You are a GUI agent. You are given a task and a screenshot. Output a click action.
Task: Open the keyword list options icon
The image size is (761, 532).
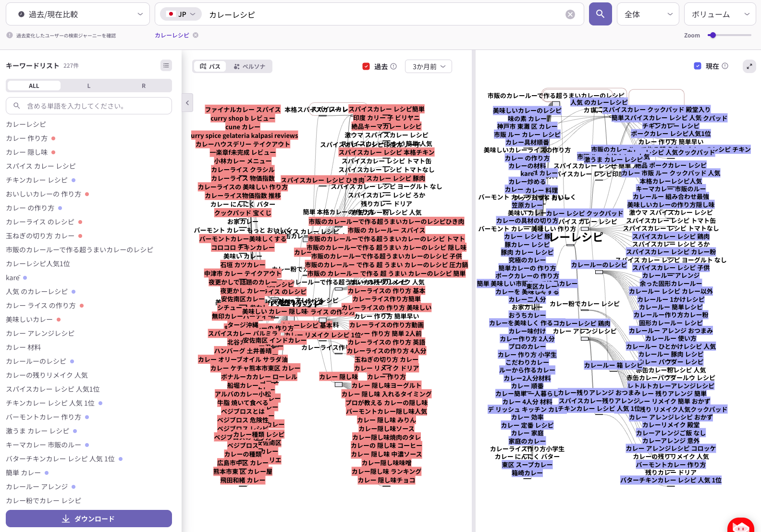coord(166,65)
